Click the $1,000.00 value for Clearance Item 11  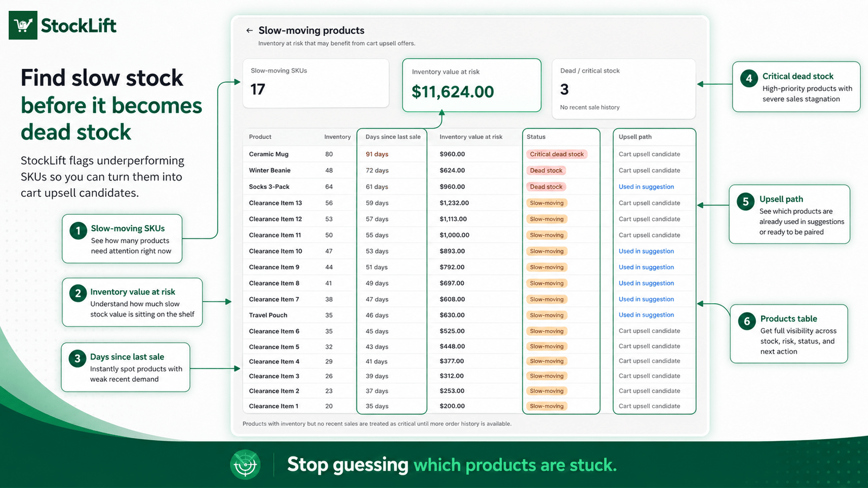455,235
